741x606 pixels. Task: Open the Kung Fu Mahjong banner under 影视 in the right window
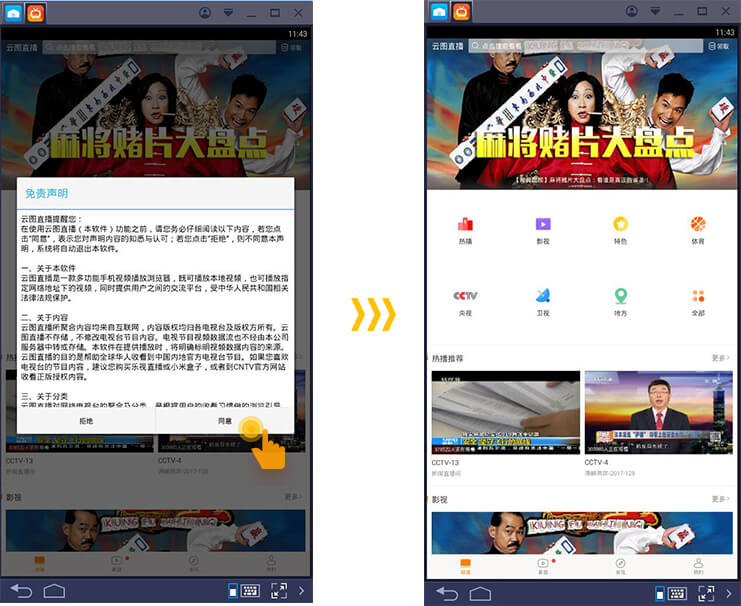582,533
